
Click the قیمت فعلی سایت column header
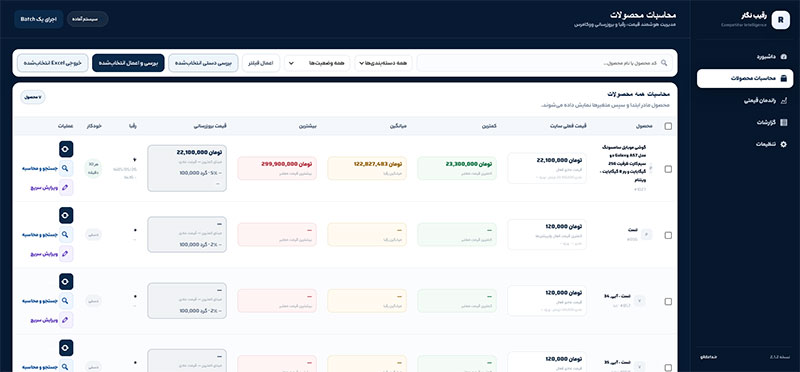569,126
